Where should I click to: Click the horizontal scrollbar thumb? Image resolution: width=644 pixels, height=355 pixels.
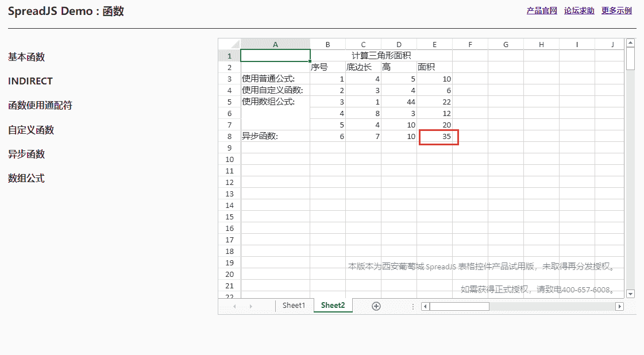(459, 307)
